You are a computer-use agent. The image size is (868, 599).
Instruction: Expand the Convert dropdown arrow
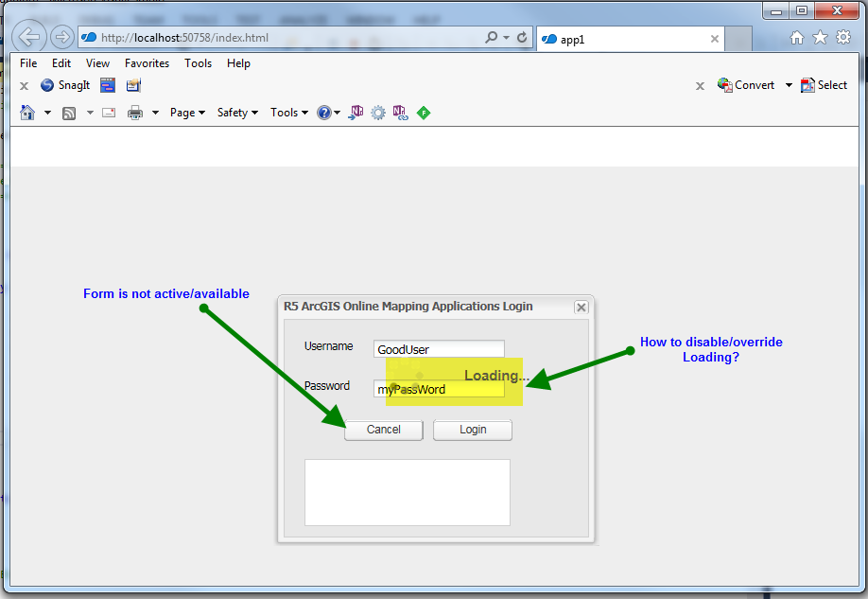click(x=789, y=85)
